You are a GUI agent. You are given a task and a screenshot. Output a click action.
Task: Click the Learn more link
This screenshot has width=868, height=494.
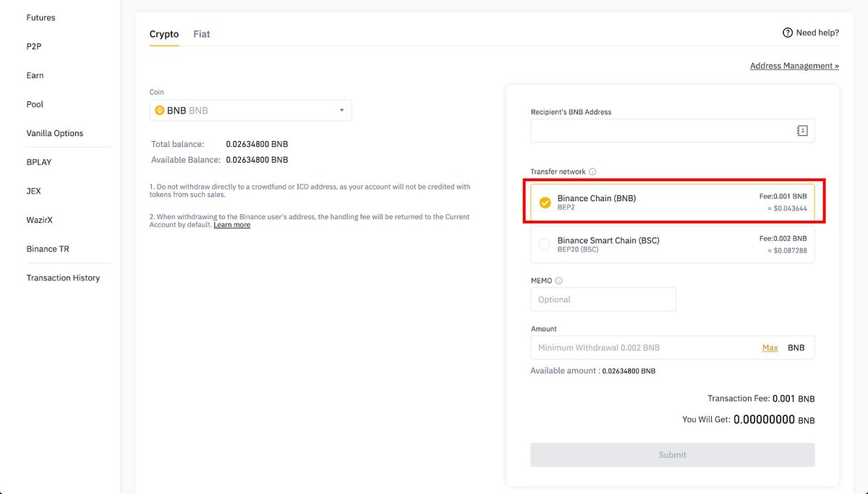point(231,225)
